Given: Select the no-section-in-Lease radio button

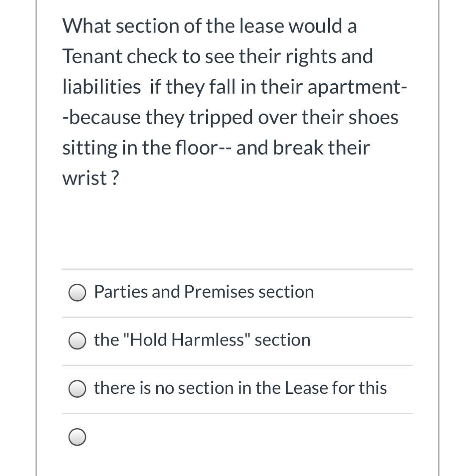Looking at the screenshot, I should (x=77, y=389).
